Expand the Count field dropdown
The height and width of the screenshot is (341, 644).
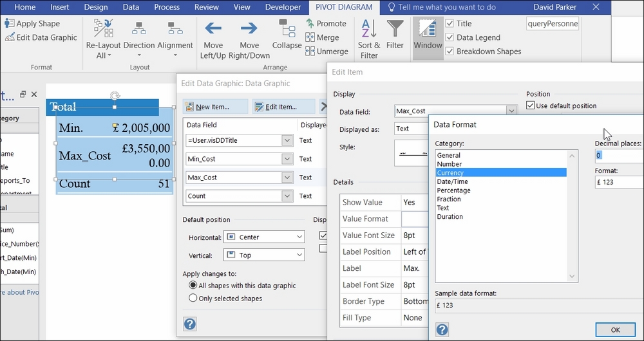coord(287,196)
